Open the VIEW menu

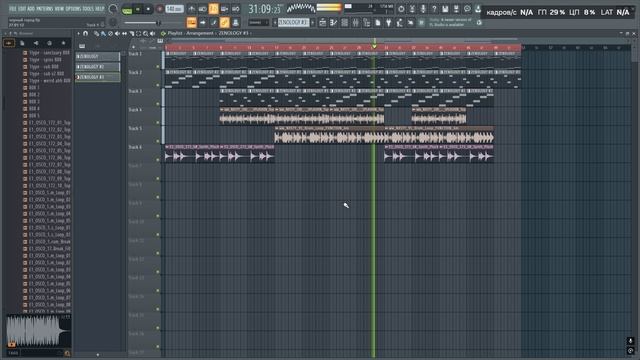pos(59,9)
